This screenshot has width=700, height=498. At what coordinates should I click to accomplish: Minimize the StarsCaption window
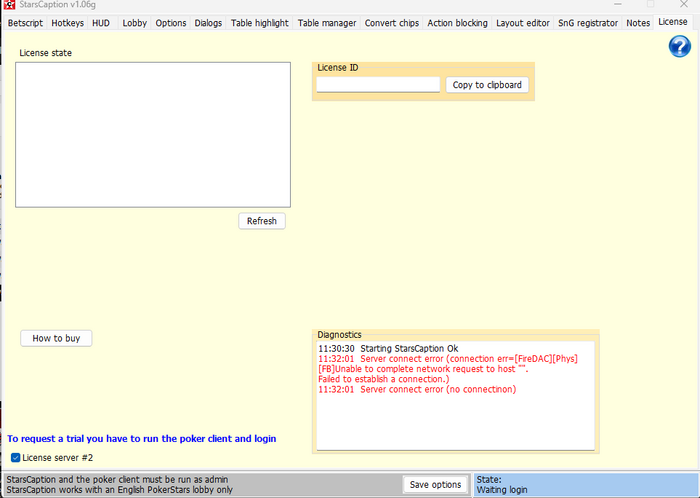click(617, 4)
